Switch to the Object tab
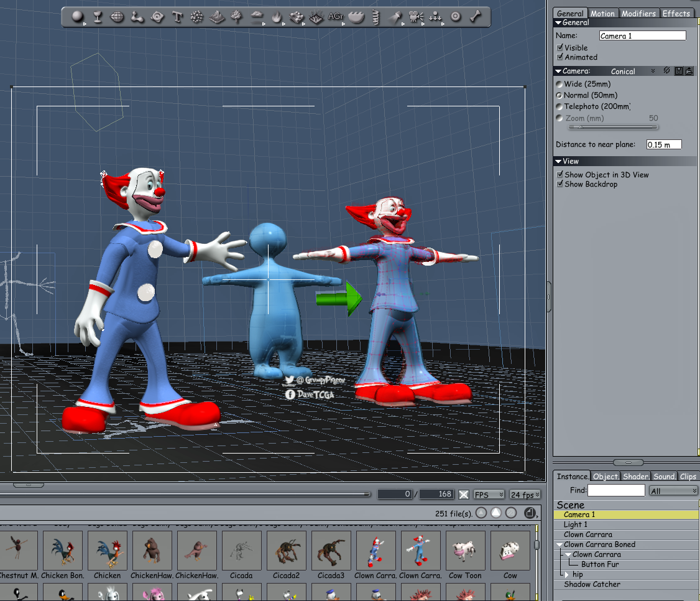Screen dimensions: 700x601 [606, 477]
